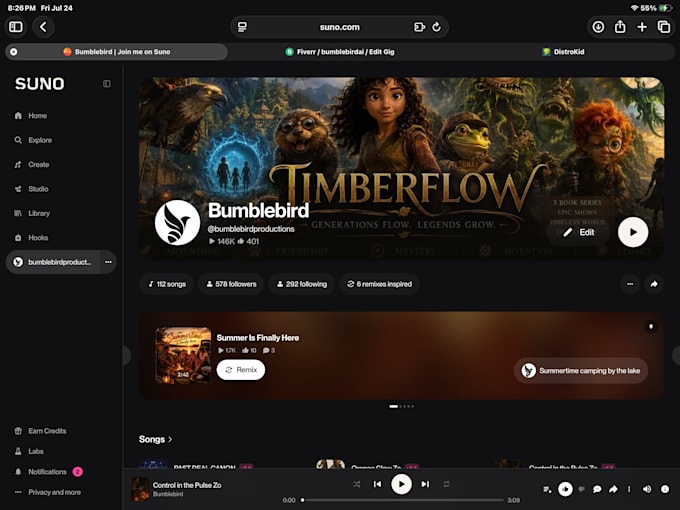
Task: Open Earn Credits
Action: [x=41, y=431]
